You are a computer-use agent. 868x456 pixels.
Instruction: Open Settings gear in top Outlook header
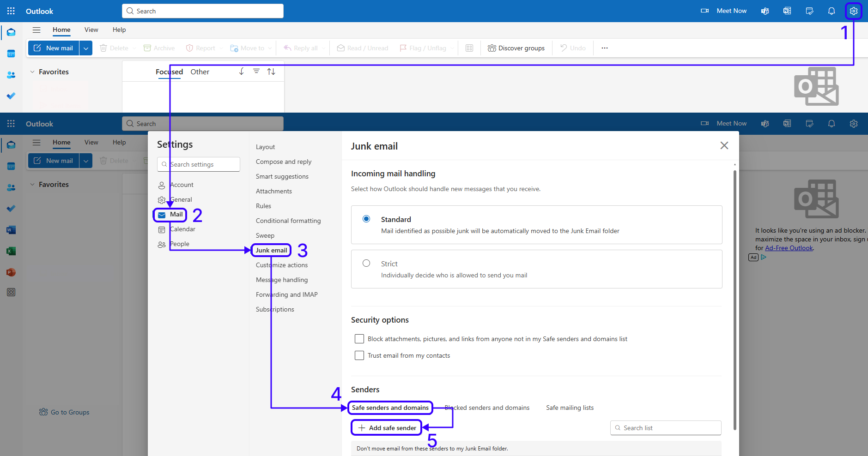[x=853, y=11]
